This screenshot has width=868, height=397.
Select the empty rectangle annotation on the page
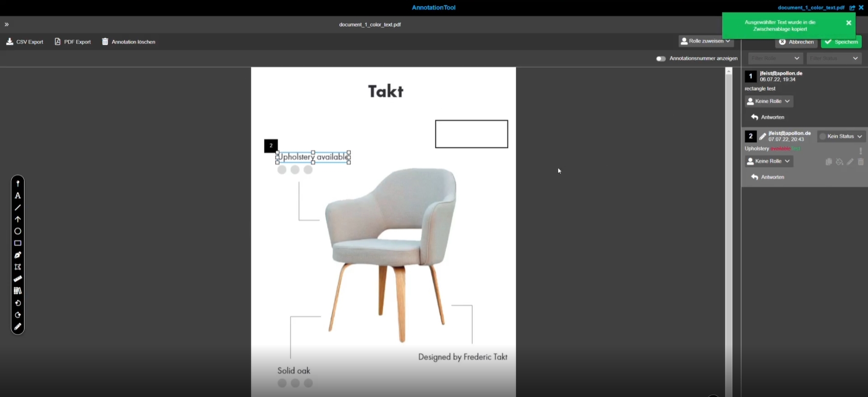471,134
